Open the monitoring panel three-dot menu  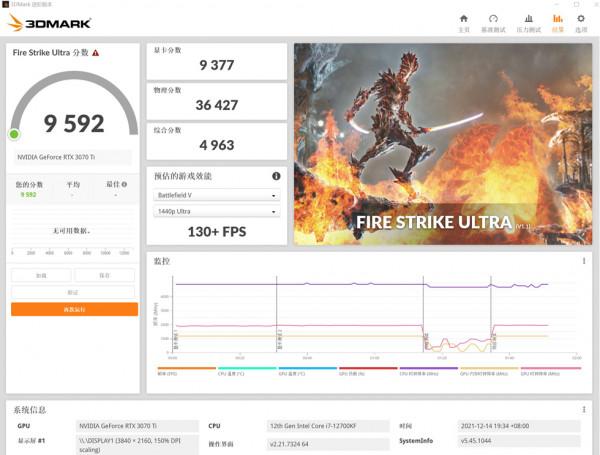coord(584,261)
